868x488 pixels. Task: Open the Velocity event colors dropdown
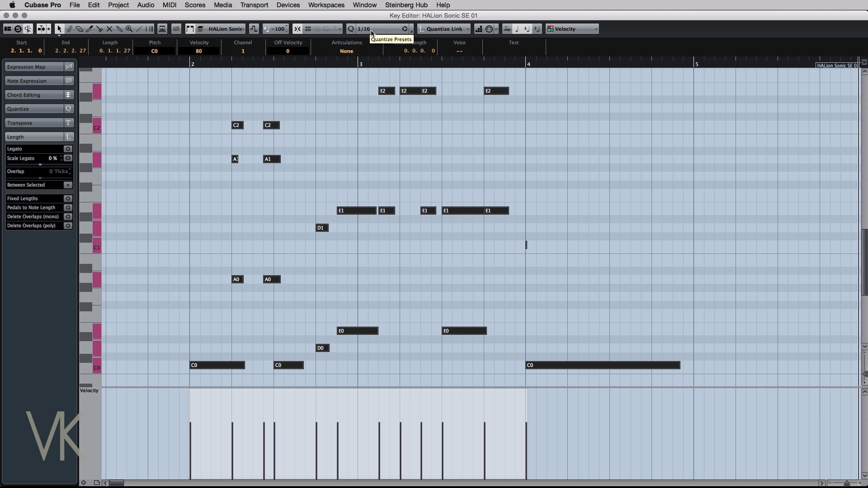click(x=572, y=29)
